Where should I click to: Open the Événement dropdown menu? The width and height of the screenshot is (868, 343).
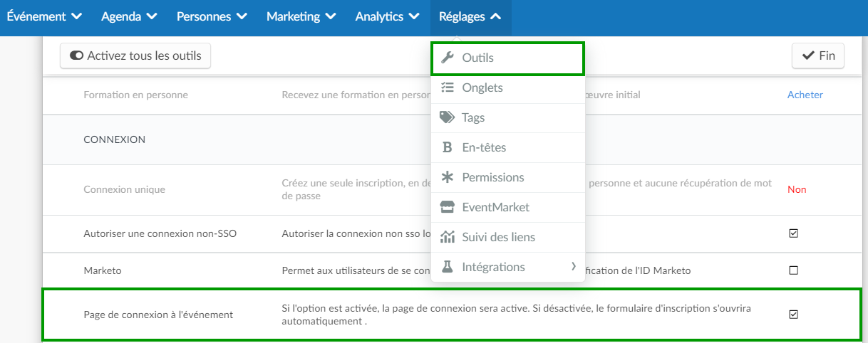[44, 16]
